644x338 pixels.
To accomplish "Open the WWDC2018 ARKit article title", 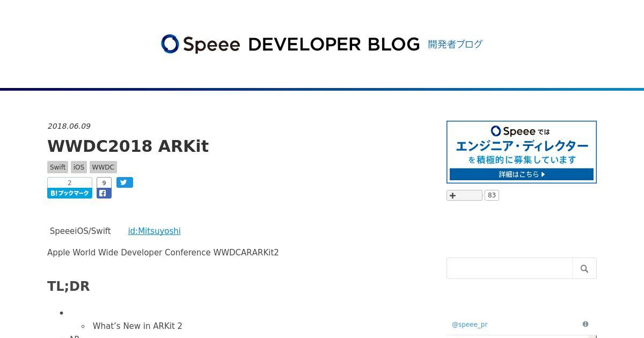I will point(128,146).
